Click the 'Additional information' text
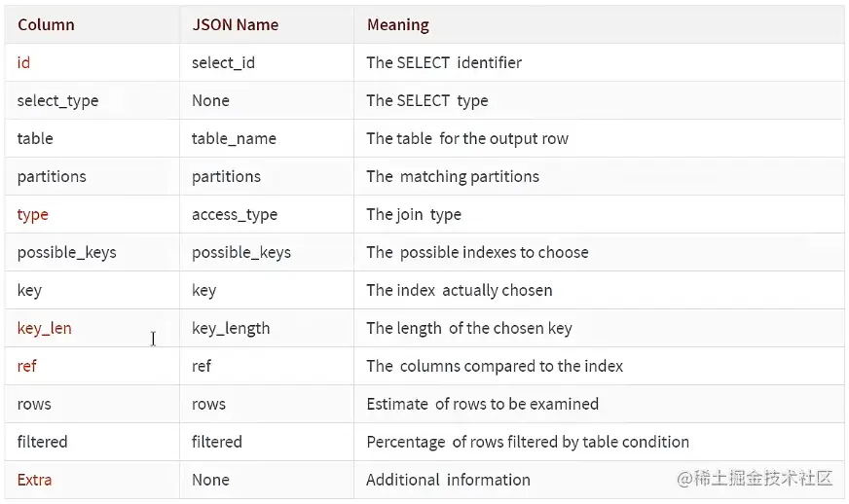849x504 pixels. click(x=448, y=480)
